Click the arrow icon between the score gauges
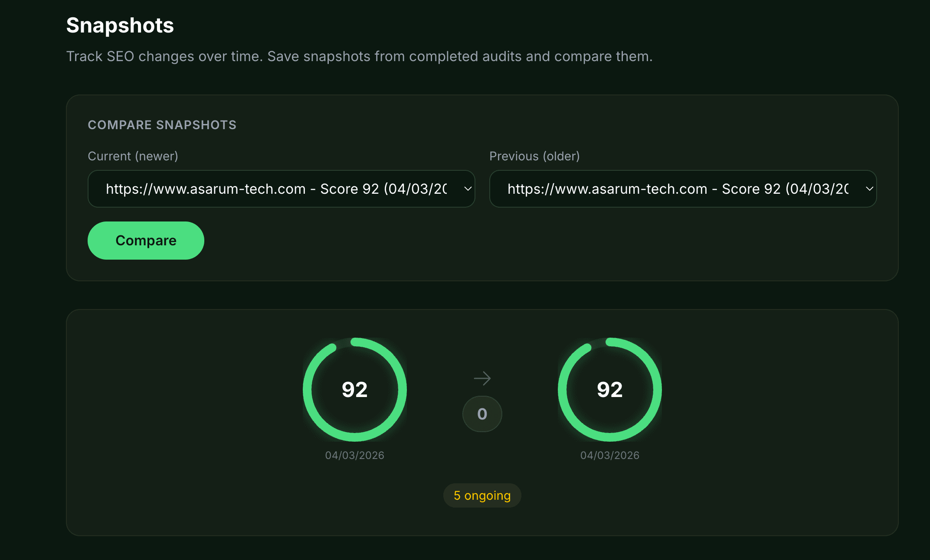Image resolution: width=930 pixels, height=560 pixels. [x=482, y=378]
